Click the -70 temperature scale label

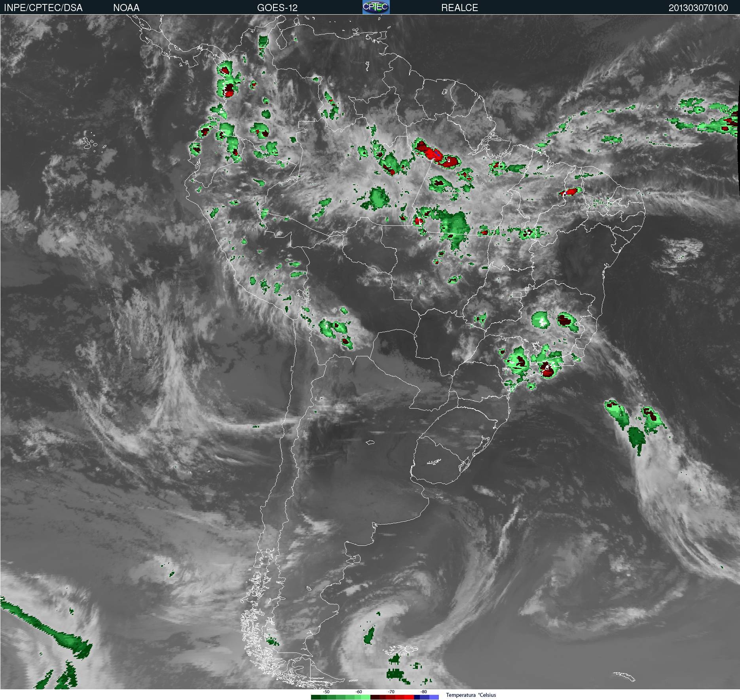click(x=391, y=692)
